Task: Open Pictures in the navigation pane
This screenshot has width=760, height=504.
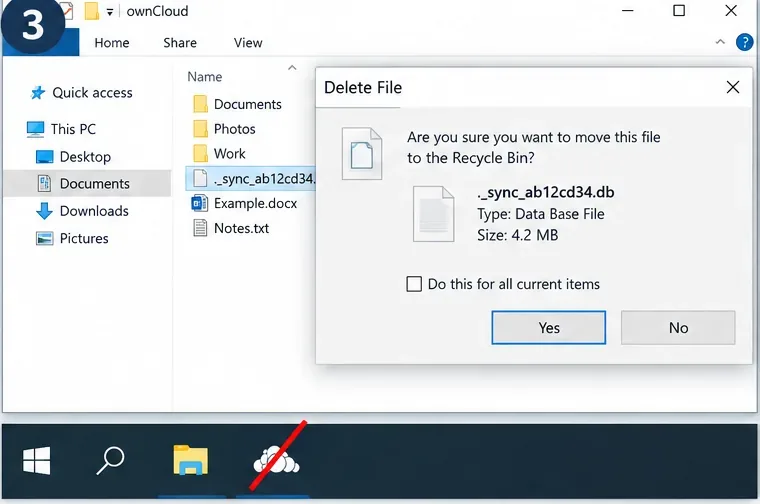Action: (84, 238)
